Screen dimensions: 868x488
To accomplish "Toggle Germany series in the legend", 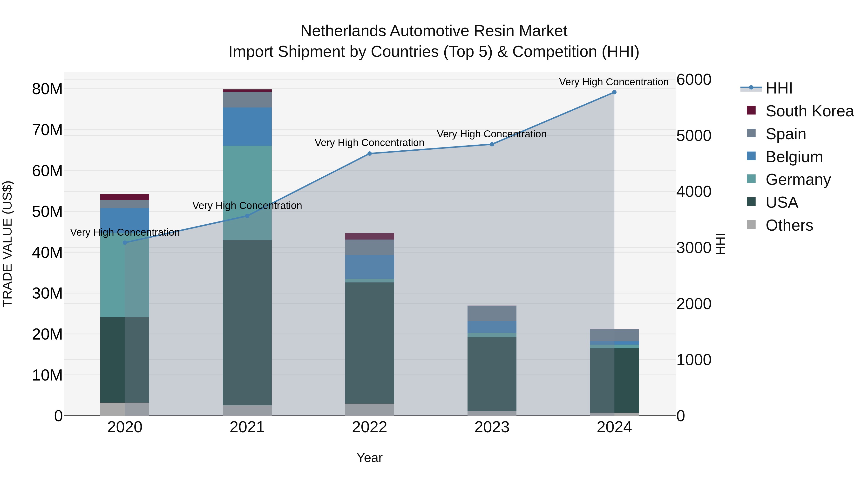I will coord(788,180).
